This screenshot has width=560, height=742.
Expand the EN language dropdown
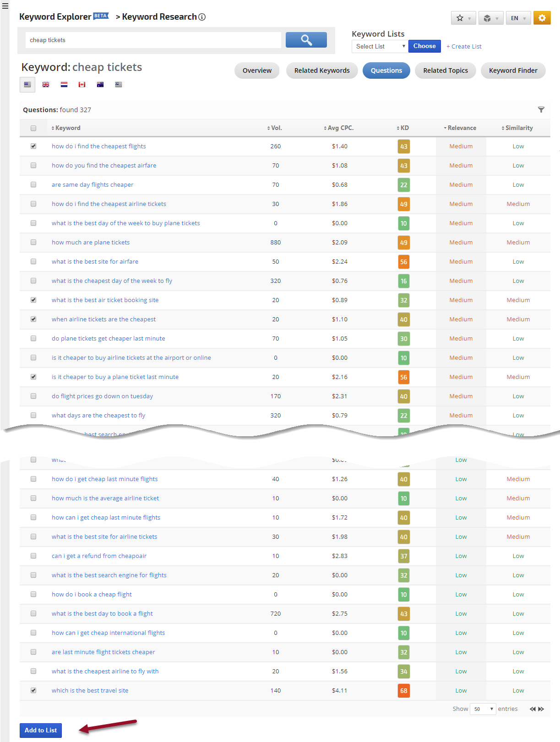pyautogui.click(x=518, y=18)
